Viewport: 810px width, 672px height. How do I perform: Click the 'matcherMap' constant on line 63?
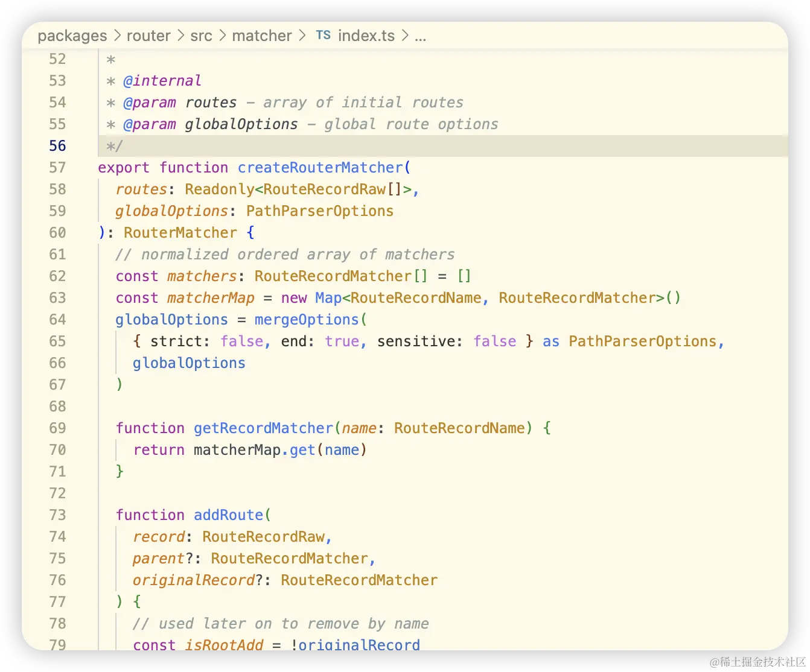(211, 298)
